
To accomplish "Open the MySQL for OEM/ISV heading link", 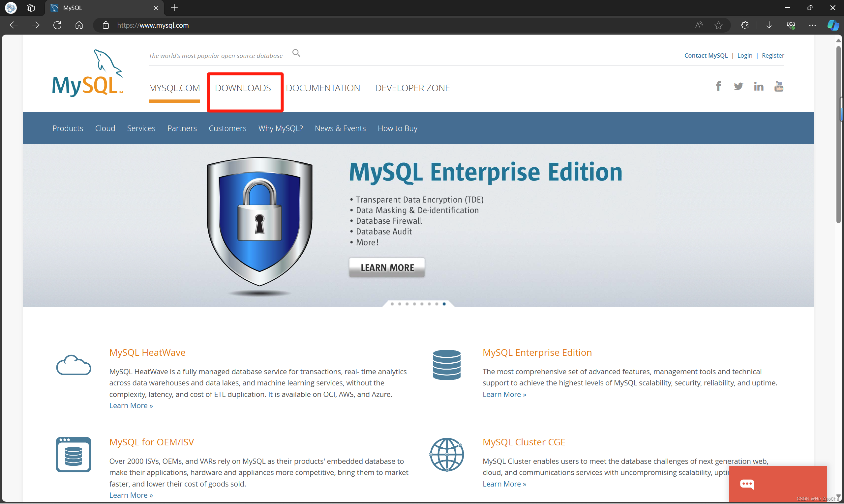I will (151, 442).
